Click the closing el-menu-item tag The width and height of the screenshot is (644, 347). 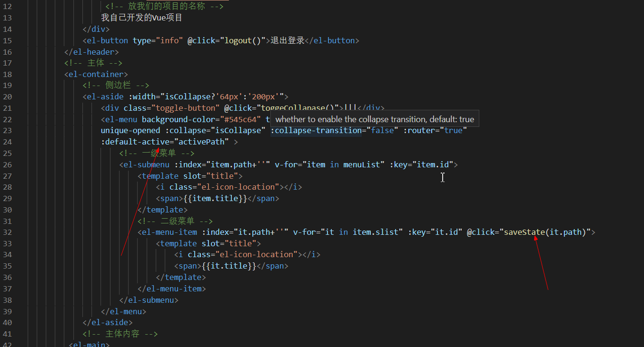172,289
